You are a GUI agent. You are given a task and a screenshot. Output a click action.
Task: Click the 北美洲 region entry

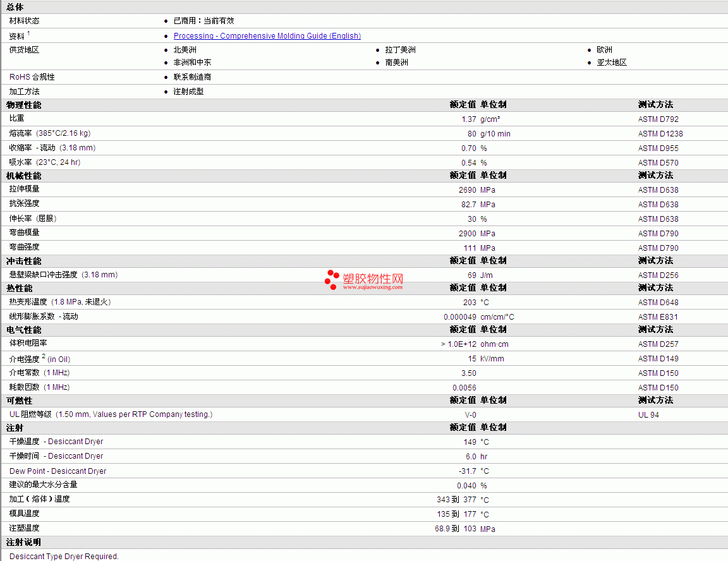point(185,50)
